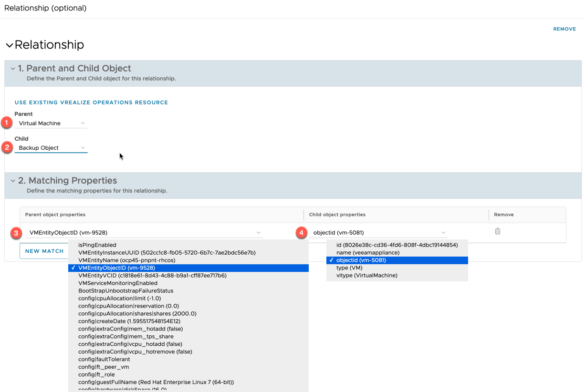
Task: Select config|extraConfig|vcpu_hotremove (false) option
Action: [x=188, y=352]
